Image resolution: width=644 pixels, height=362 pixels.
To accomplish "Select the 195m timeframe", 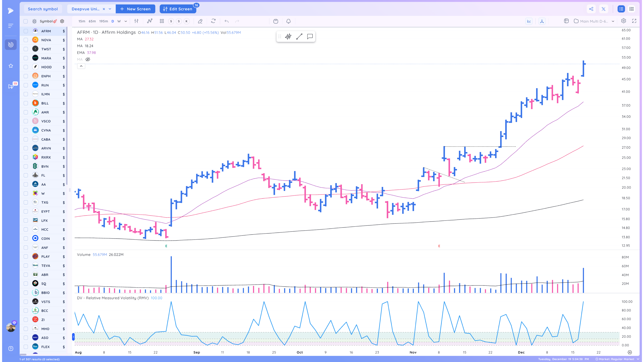I will [103, 21].
